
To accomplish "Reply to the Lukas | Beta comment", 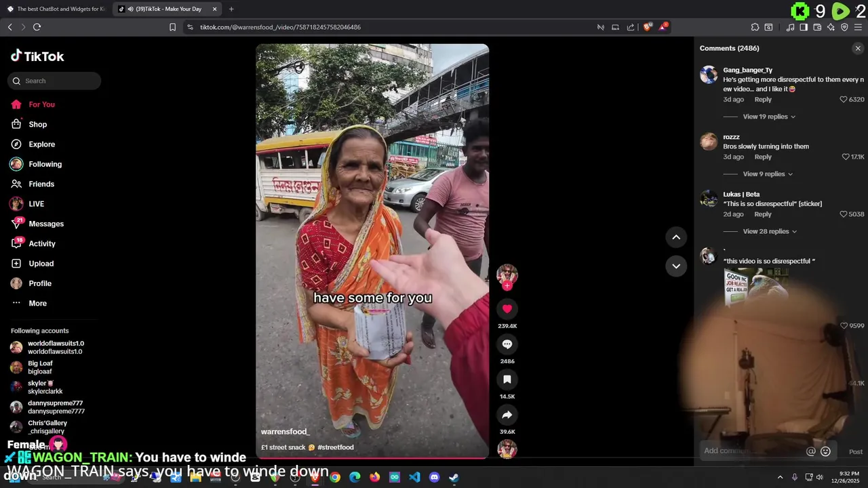I will pos(763,214).
